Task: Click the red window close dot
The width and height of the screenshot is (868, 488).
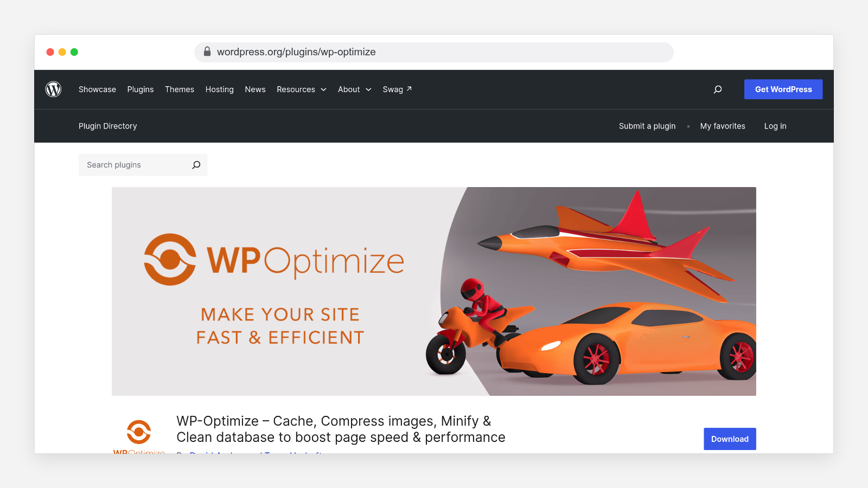Action: click(x=50, y=52)
